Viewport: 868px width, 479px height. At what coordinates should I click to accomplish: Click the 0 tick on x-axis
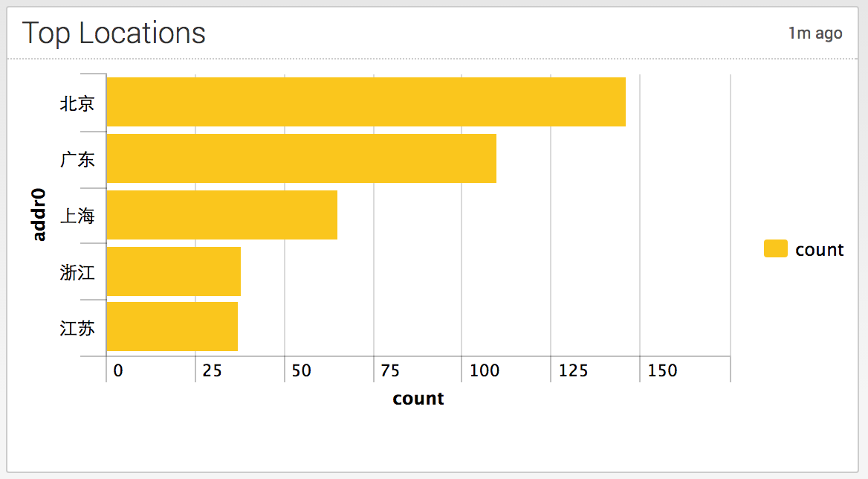click(x=118, y=370)
